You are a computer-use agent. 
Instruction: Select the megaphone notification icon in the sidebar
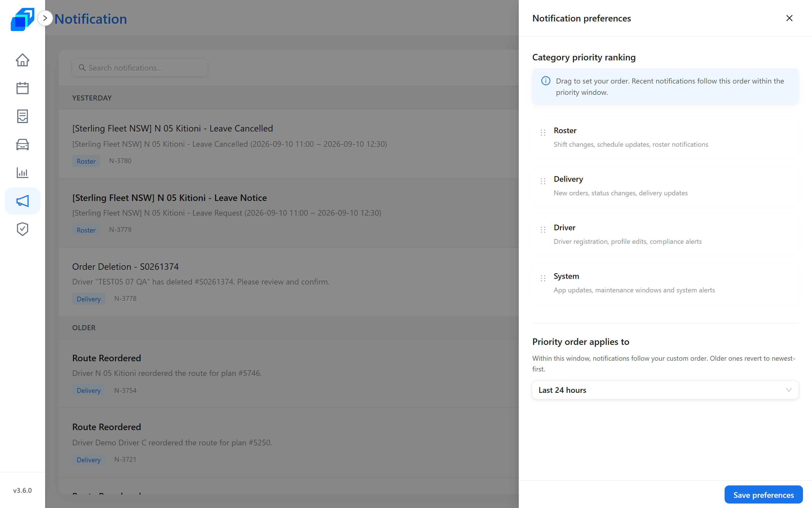point(23,201)
